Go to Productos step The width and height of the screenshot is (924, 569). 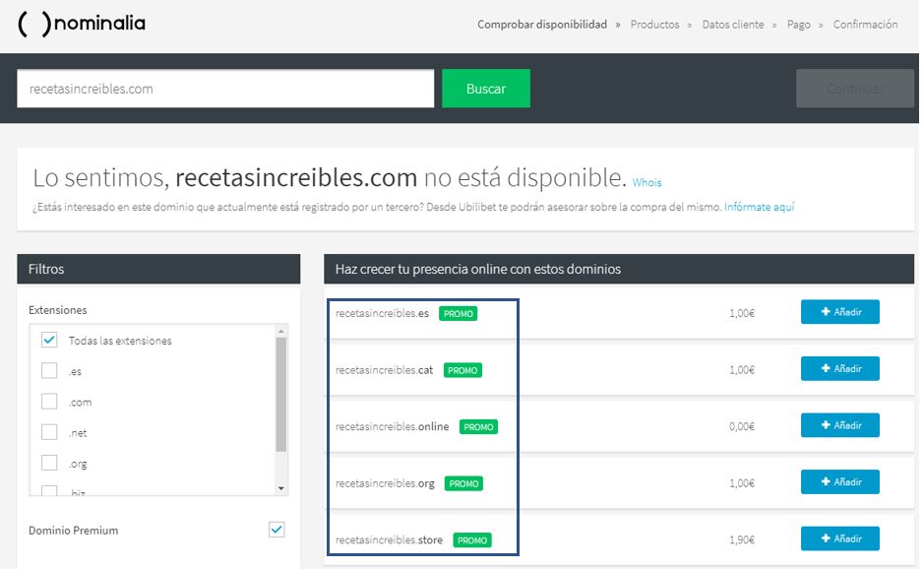pos(654,25)
